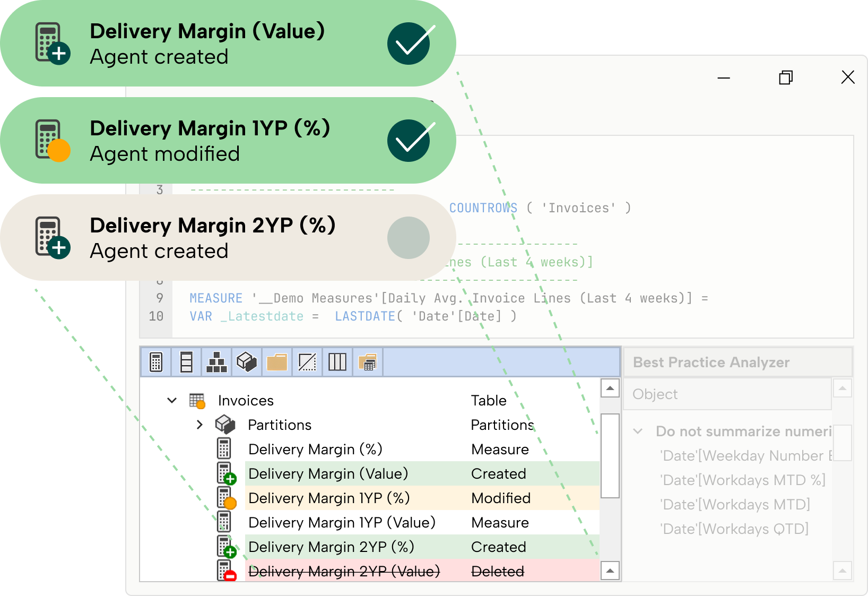Viewport: 868px width, 596px height.
Task: Select the Delivery Margin 1YP (Value) measure
Action: pos(342,523)
